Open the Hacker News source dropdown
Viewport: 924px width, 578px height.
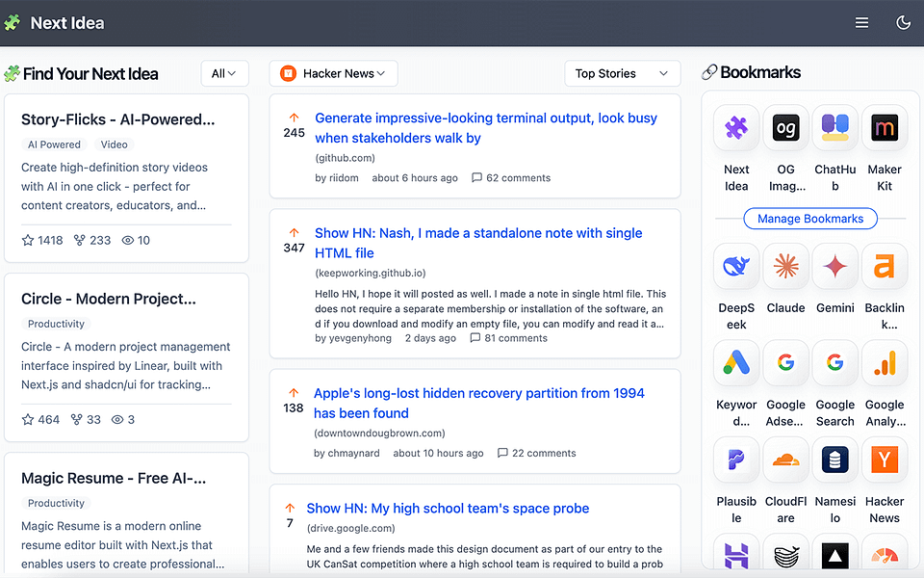pos(334,74)
